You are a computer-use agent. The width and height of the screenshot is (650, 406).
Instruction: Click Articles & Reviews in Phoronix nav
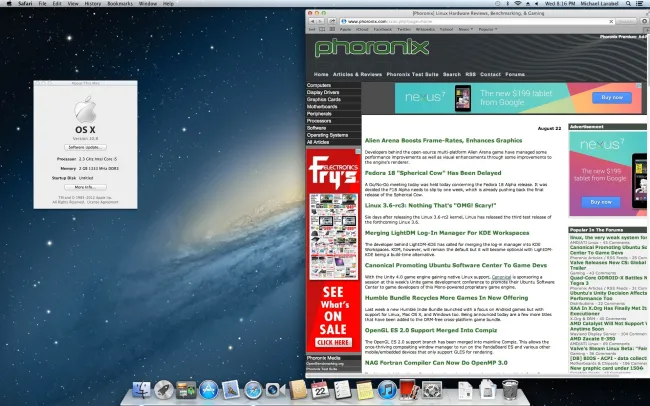(x=357, y=74)
